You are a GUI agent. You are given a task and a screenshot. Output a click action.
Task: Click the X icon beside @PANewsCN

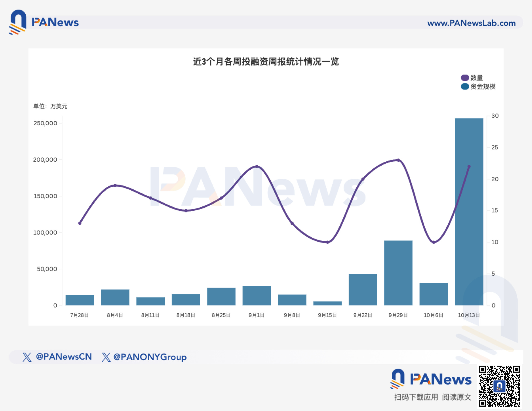click(x=27, y=357)
